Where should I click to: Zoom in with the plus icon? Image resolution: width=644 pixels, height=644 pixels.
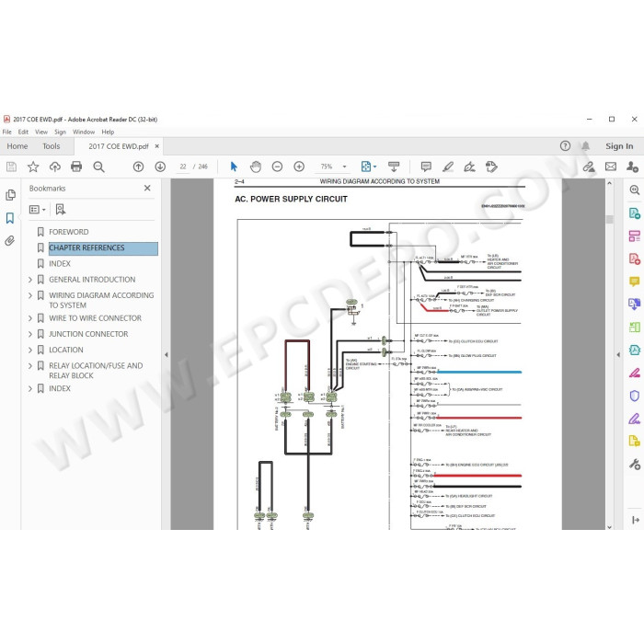pyautogui.click(x=299, y=167)
